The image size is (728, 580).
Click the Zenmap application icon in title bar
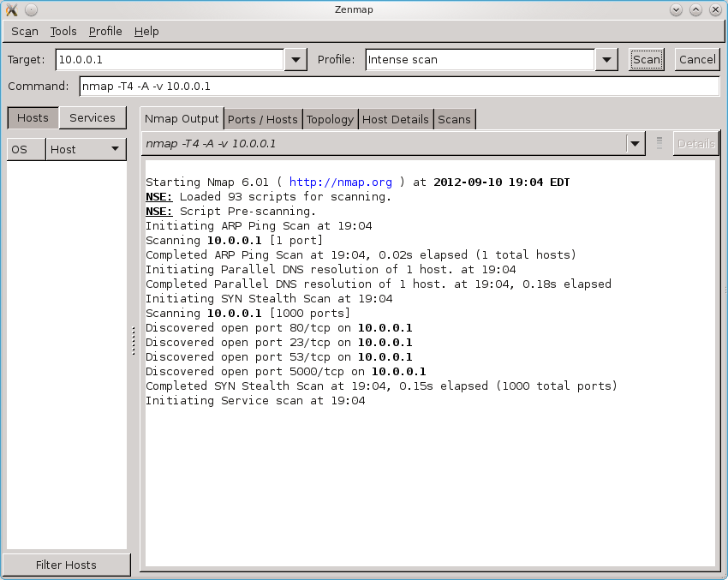[x=12, y=9]
